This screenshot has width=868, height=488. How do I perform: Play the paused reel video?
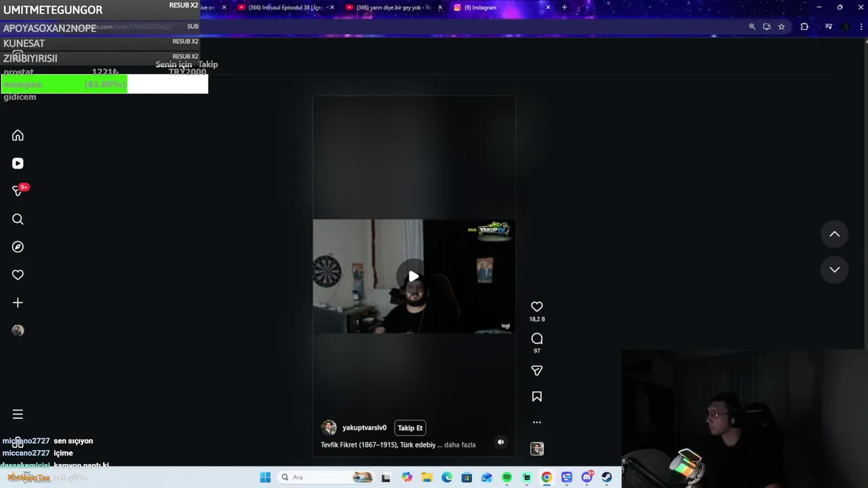pyautogui.click(x=414, y=276)
